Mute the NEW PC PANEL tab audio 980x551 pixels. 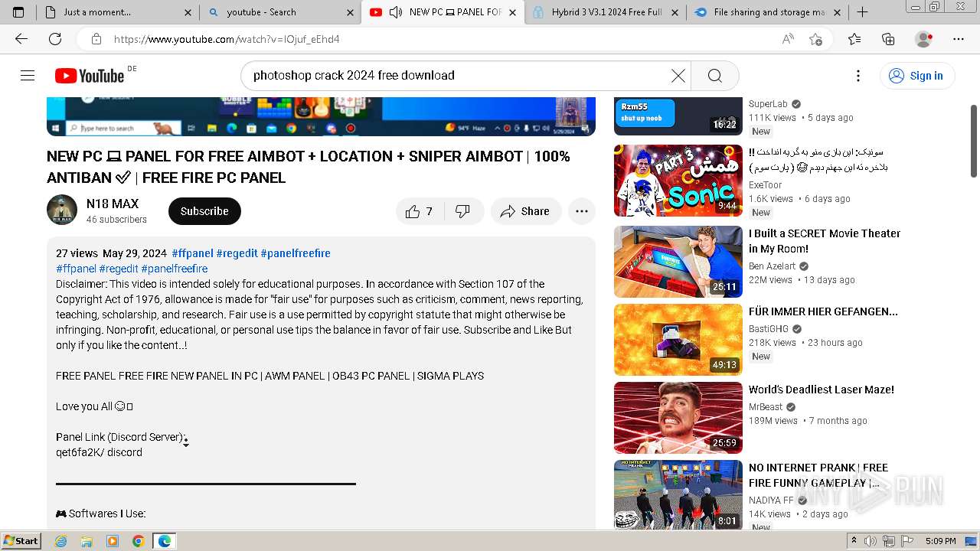396,12
